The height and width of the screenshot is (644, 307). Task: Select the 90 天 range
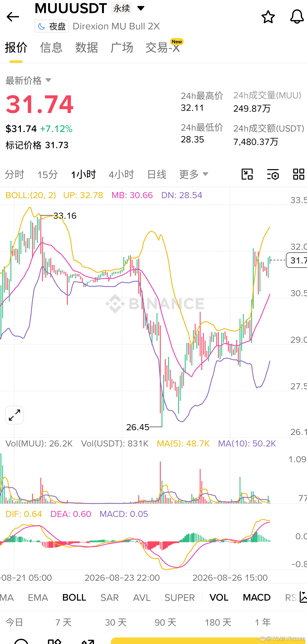(166, 622)
